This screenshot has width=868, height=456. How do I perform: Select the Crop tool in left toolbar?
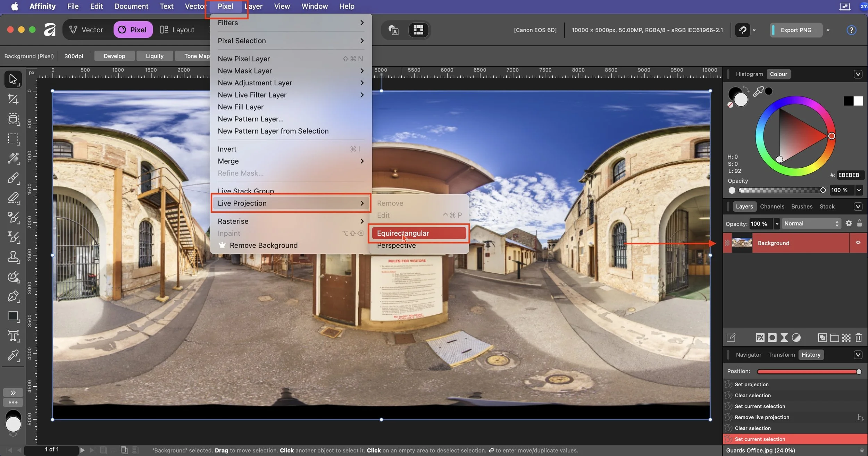pos(13,99)
